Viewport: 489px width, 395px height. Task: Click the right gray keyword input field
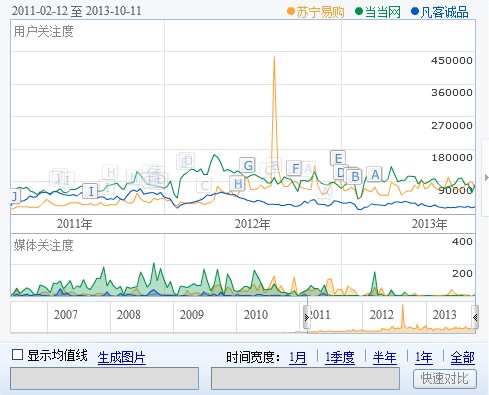305,378
